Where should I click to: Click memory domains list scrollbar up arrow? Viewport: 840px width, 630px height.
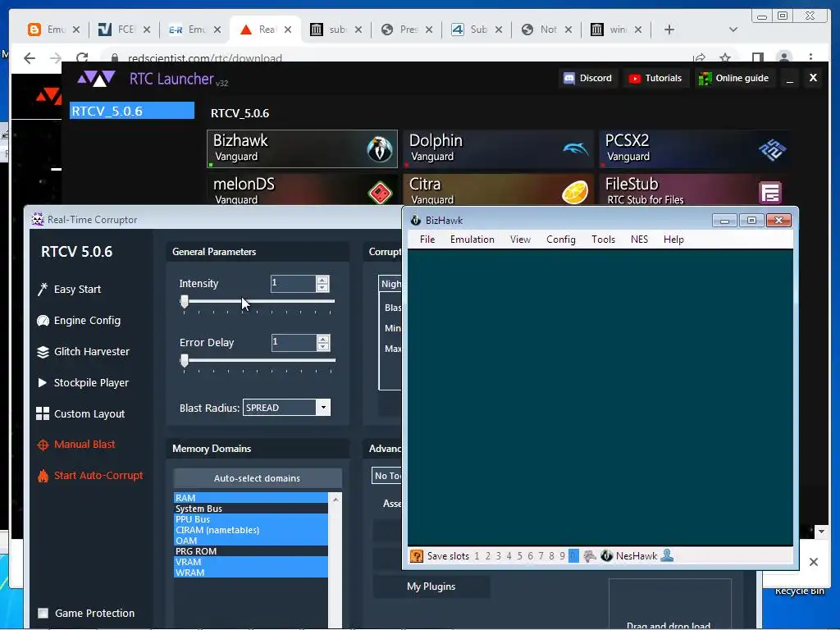tap(336, 499)
